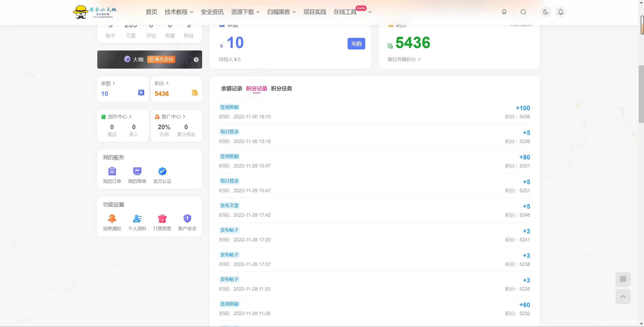
Task: Click the 文章 stat label
Action: (x=131, y=36)
